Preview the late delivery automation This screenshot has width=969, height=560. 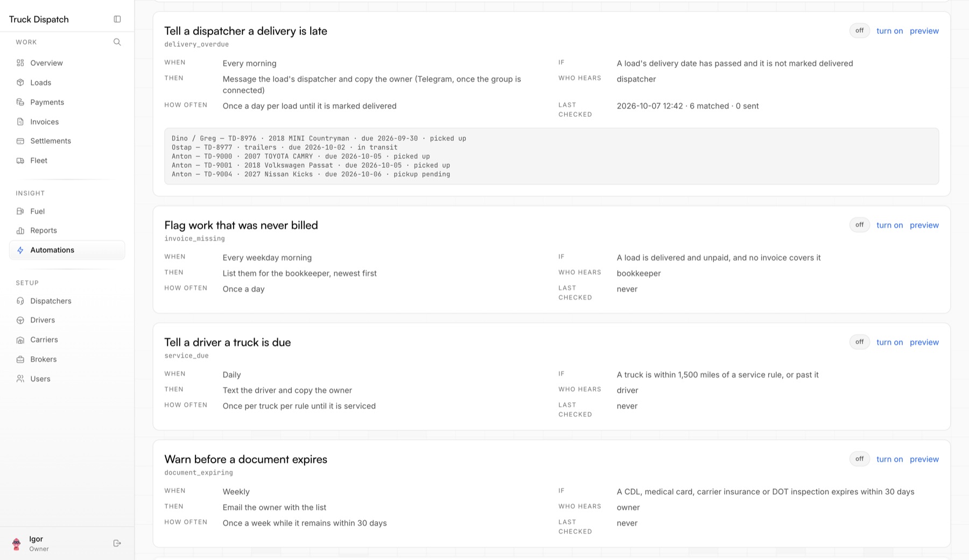[924, 31]
